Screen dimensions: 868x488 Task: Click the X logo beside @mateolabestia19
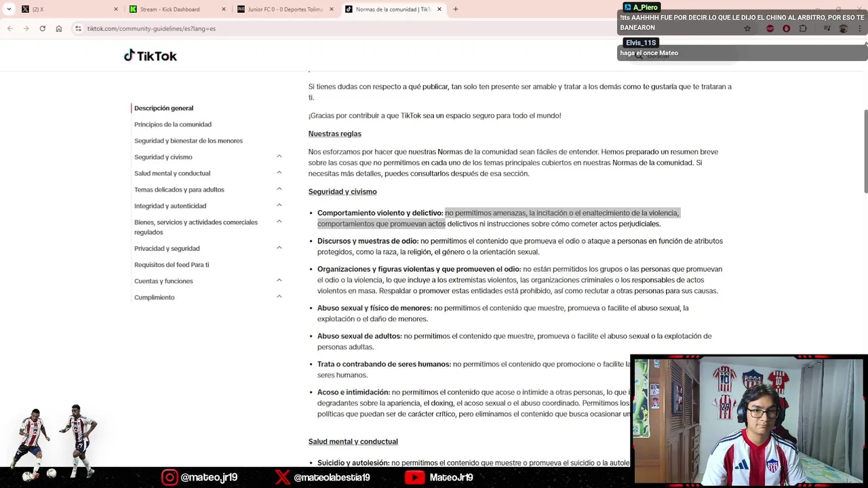click(282, 477)
